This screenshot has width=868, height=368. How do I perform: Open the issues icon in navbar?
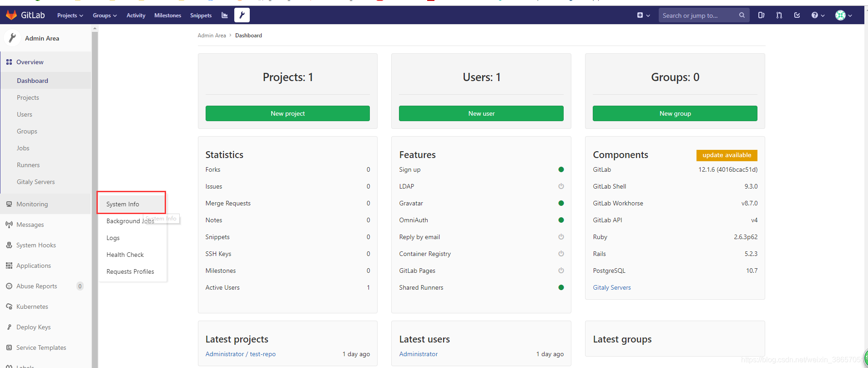(761, 15)
